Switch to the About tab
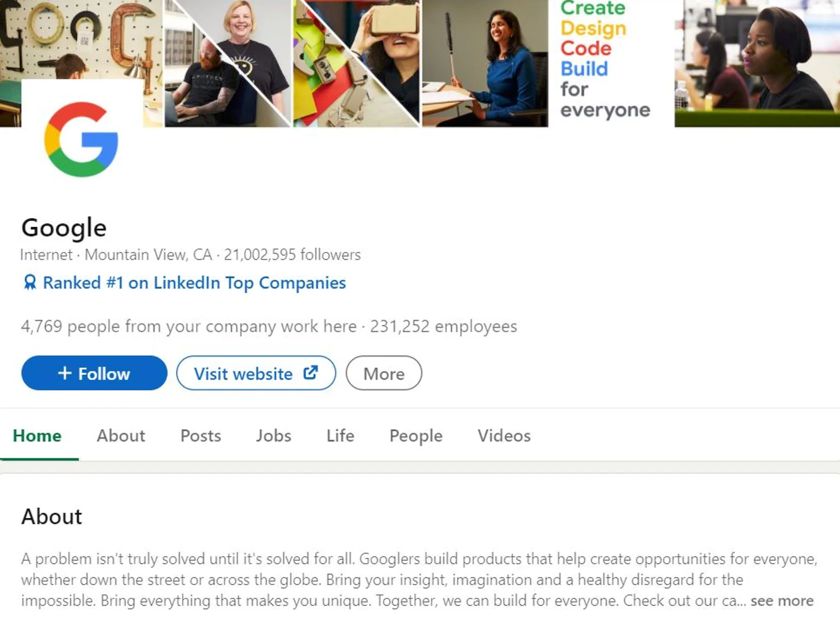Viewport: 840px width, 619px height. click(x=120, y=436)
